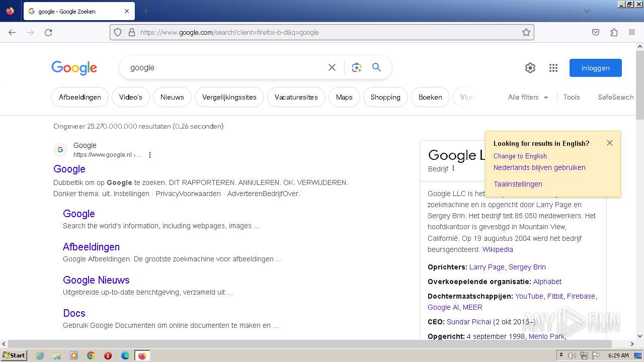
Task: Click in the URL address bar
Action: [322, 32]
